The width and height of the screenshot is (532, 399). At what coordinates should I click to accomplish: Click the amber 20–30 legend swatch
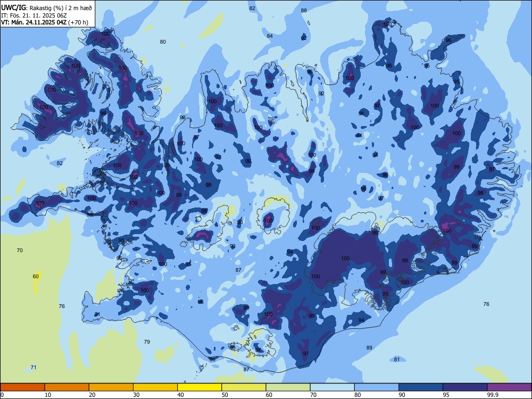[111, 387]
